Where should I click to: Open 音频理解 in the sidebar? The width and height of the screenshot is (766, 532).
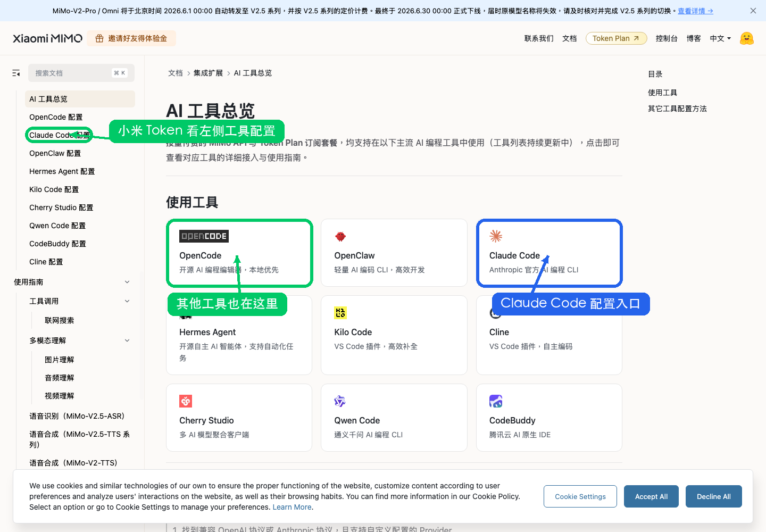pyautogui.click(x=60, y=378)
